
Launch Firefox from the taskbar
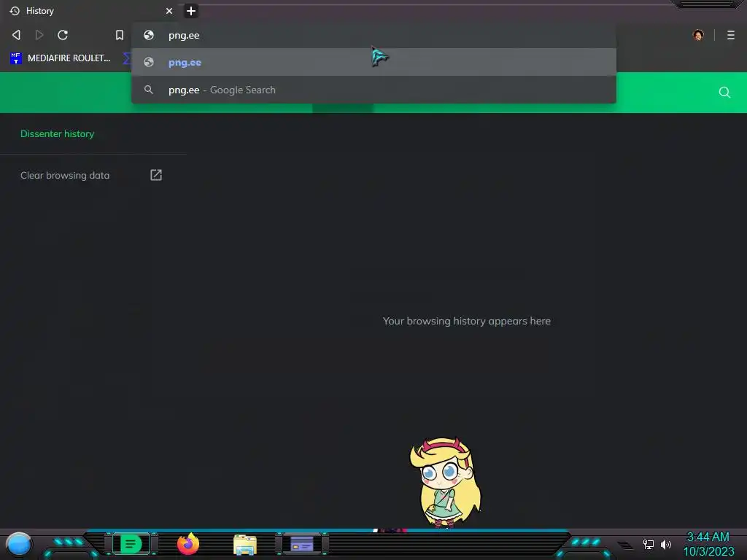tap(188, 544)
